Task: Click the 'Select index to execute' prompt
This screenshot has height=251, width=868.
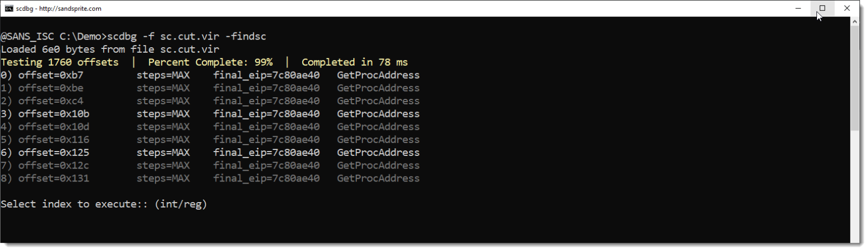Action: (x=104, y=204)
